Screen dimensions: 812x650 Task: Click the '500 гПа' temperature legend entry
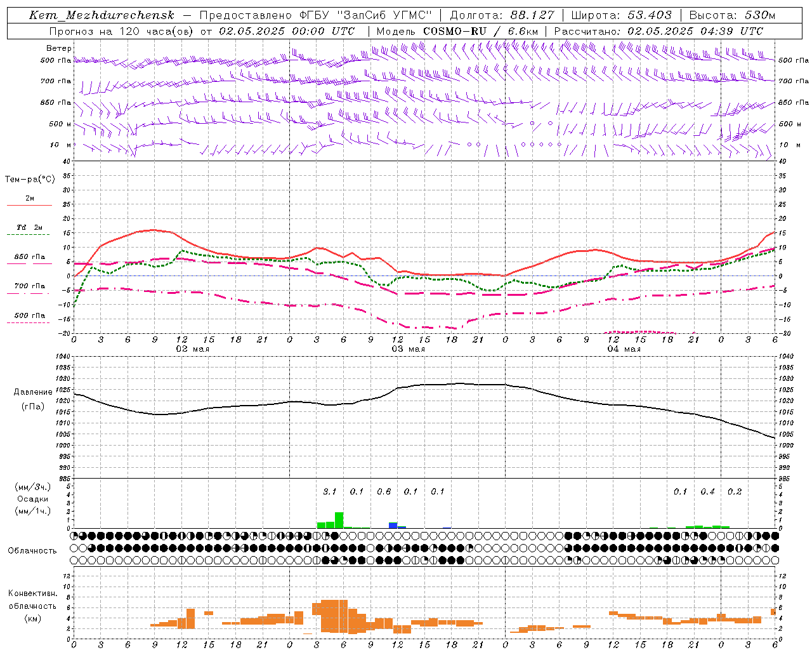[x=30, y=315]
